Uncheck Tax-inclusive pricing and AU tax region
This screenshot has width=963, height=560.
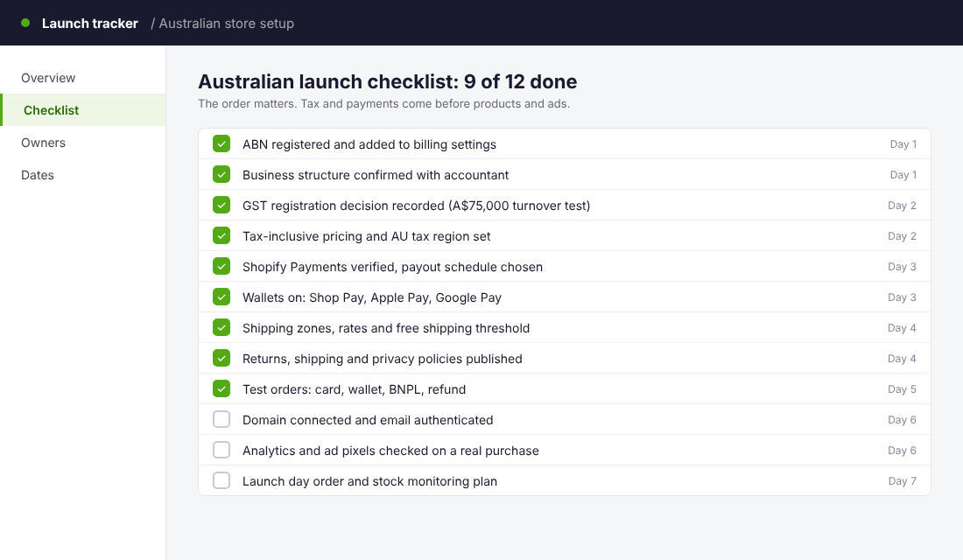tap(221, 235)
